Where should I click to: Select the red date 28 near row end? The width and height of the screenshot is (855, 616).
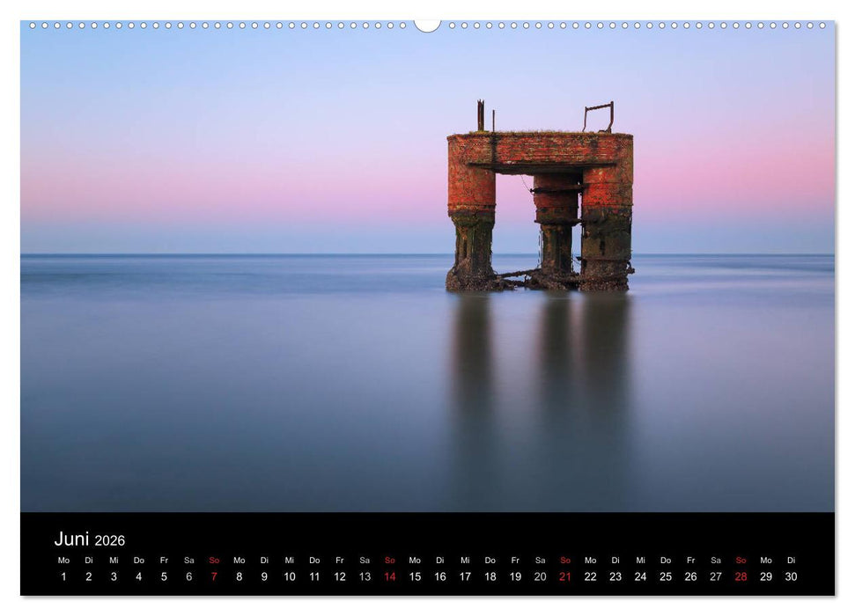click(x=739, y=576)
